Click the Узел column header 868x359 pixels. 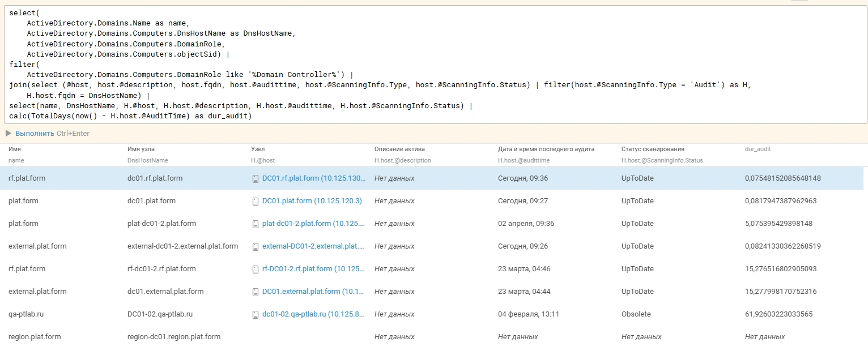[x=258, y=149]
